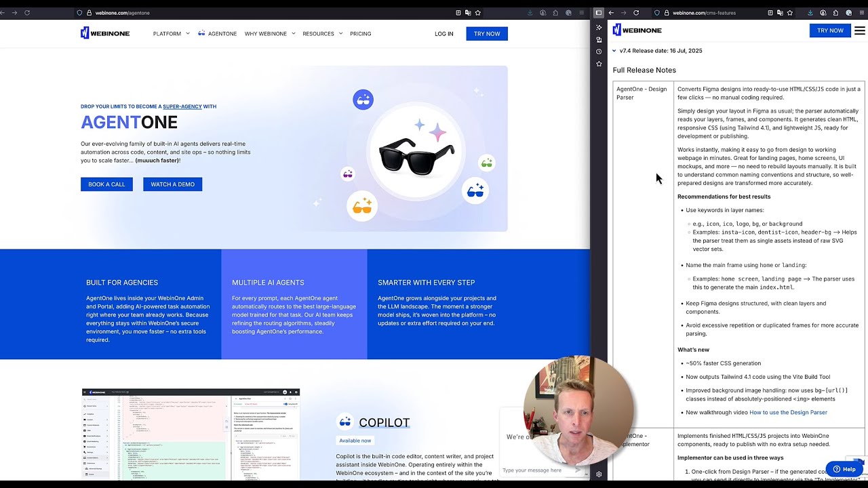Click the WebinOne logo in right window

(x=637, y=30)
